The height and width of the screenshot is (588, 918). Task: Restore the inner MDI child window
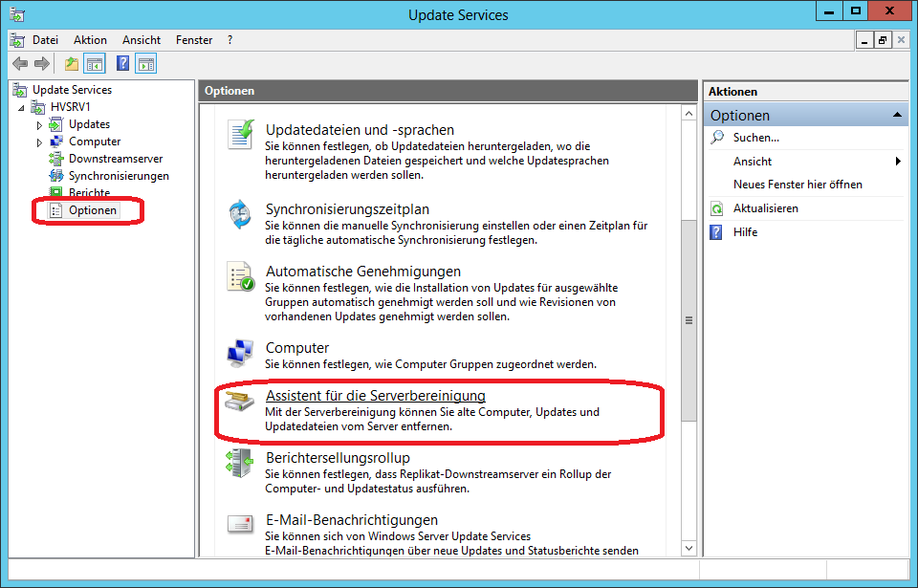[x=882, y=40]
